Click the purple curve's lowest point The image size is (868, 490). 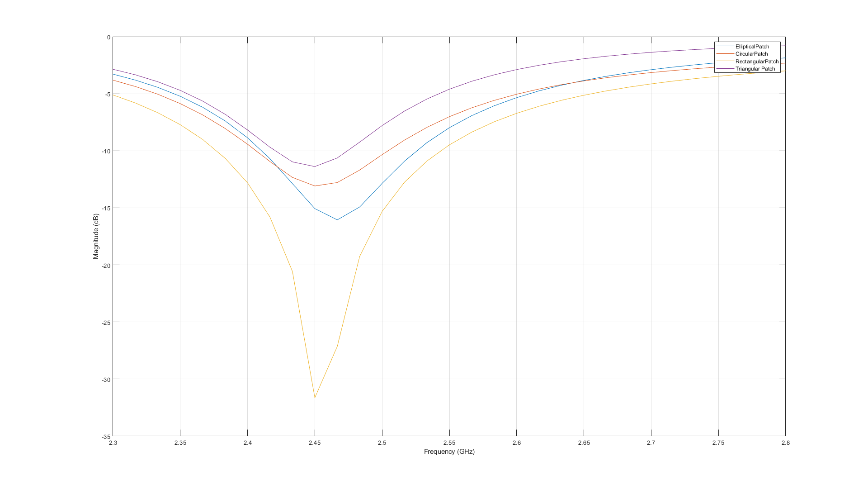pos(315,167)
